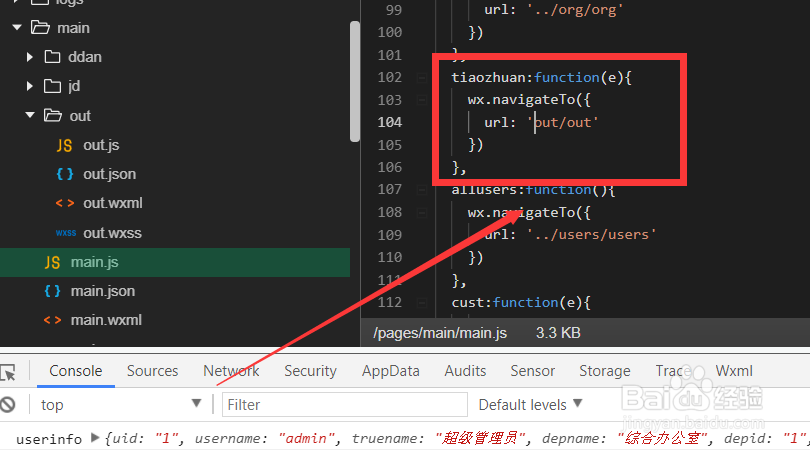Click the angle-bracket icon of out.wxml
810x451 pixels.
click(65, 204)
